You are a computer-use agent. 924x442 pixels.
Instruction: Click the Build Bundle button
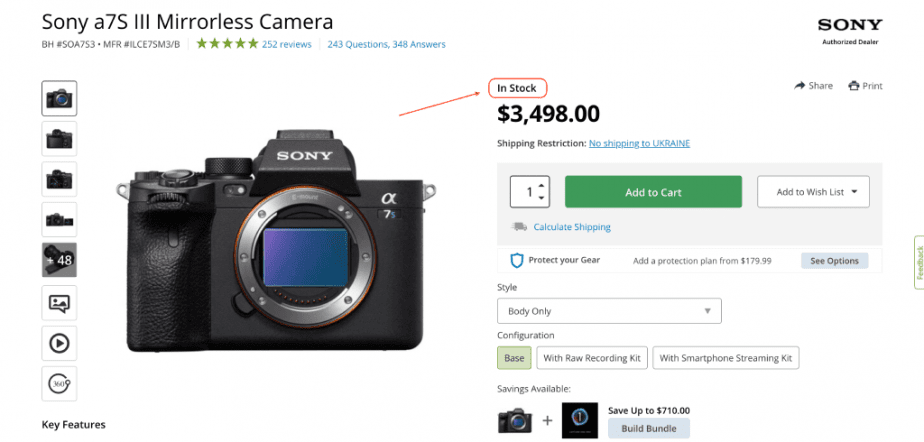(649, 428)
